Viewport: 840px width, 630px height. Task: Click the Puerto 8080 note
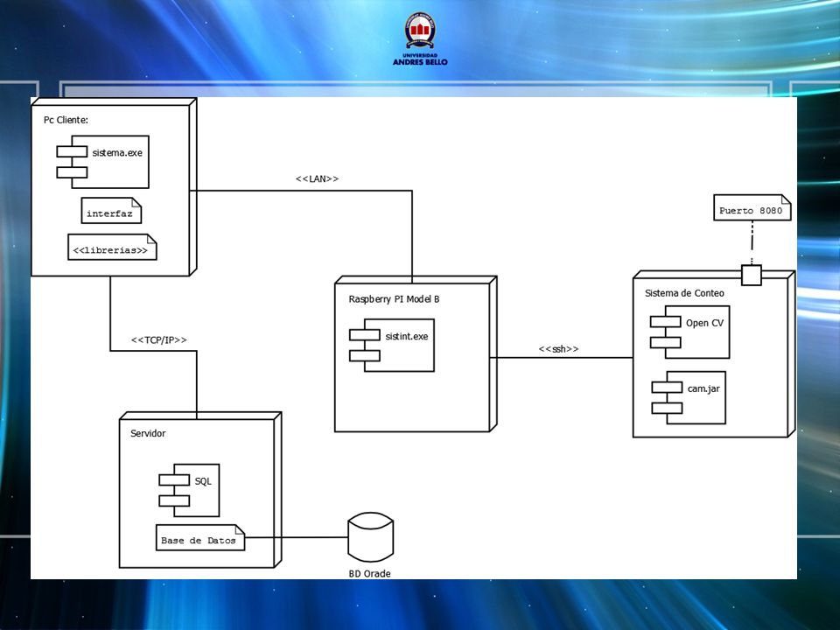point(752,207)
